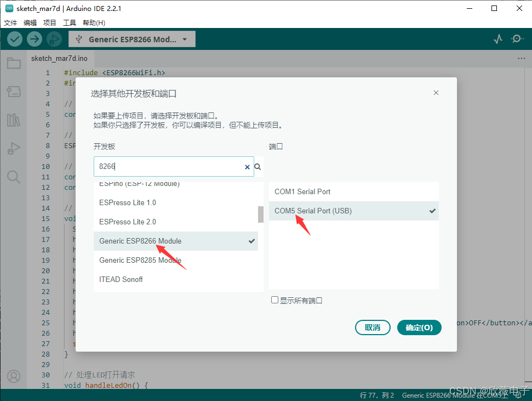Select the sketch_mar7d.ino tab

59,59
